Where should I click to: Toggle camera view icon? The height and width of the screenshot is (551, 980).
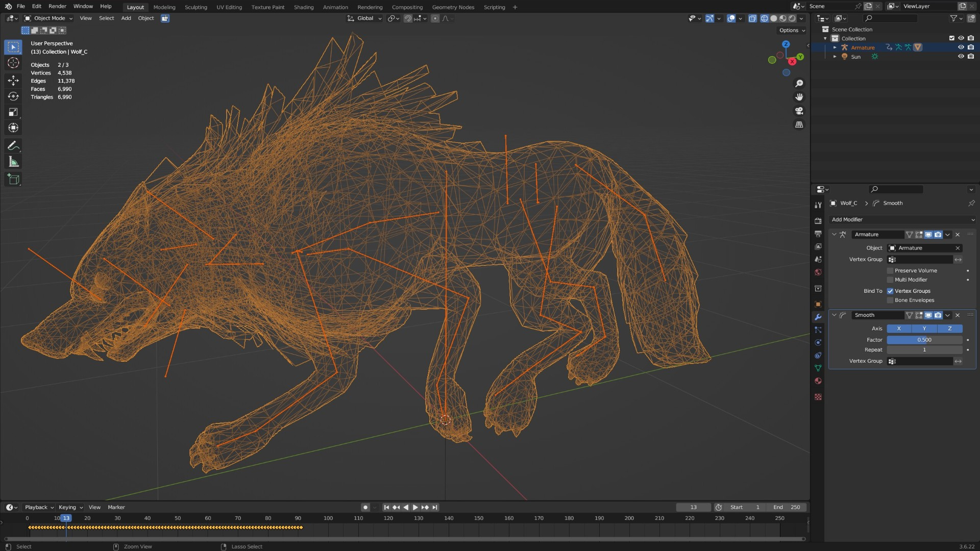pos(799,111)
